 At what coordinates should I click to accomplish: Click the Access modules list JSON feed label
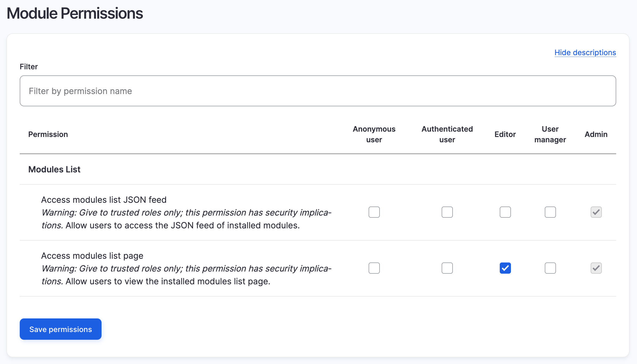104,200
